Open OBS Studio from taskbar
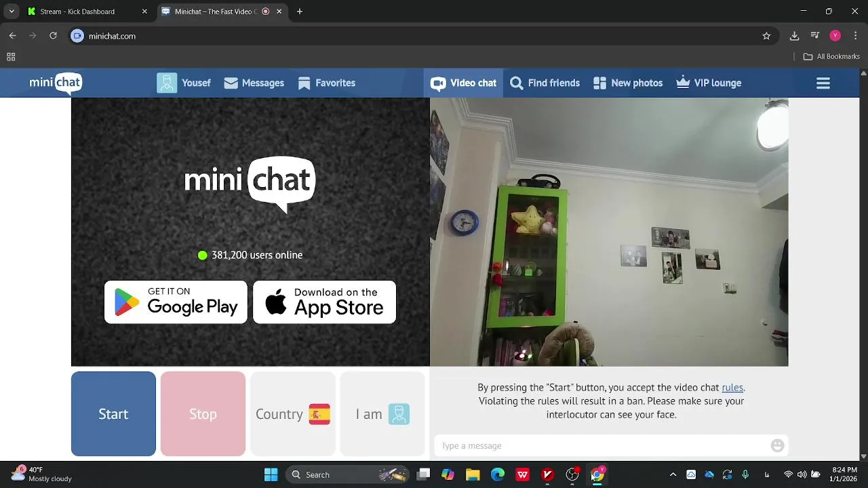This screenshot has height=488, width=868. 572,474
